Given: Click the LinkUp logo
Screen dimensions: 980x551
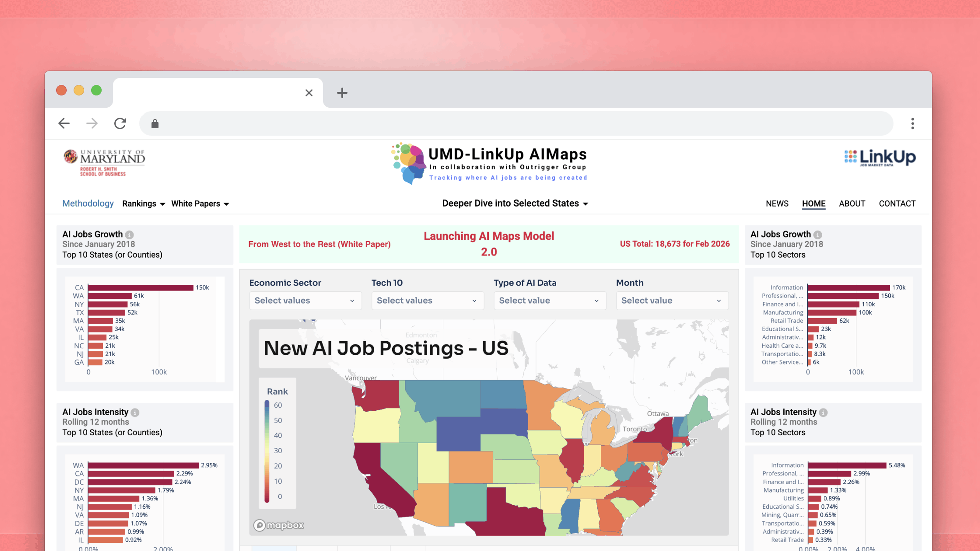Looking at the screenshot, I should coord(880,157).
